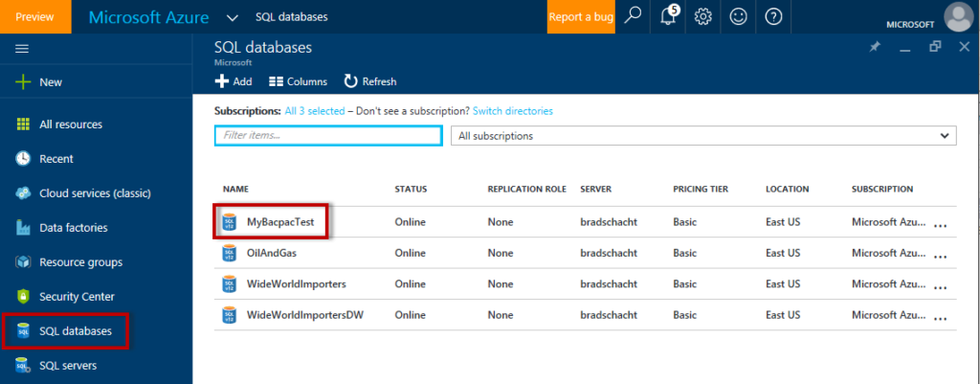Open the MyBacpacTest database name

coord(280,222)
